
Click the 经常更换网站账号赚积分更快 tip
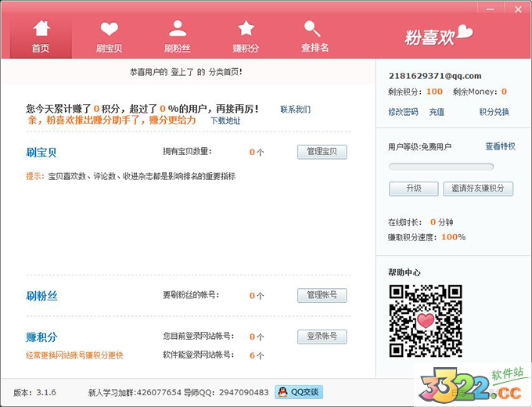(74, 355)
